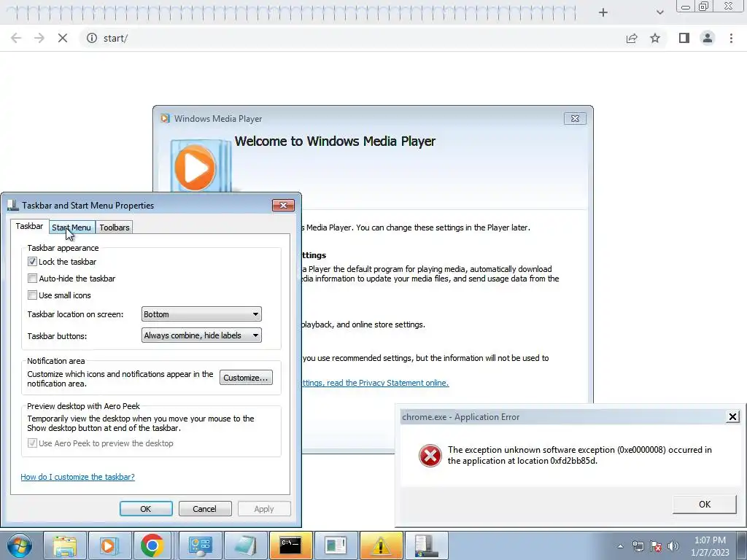Image resolution: width=747 pixels, height=560 pixels.
Task: Close chrome.exe Application Error dialog
Action: click(x=732, y=416)
